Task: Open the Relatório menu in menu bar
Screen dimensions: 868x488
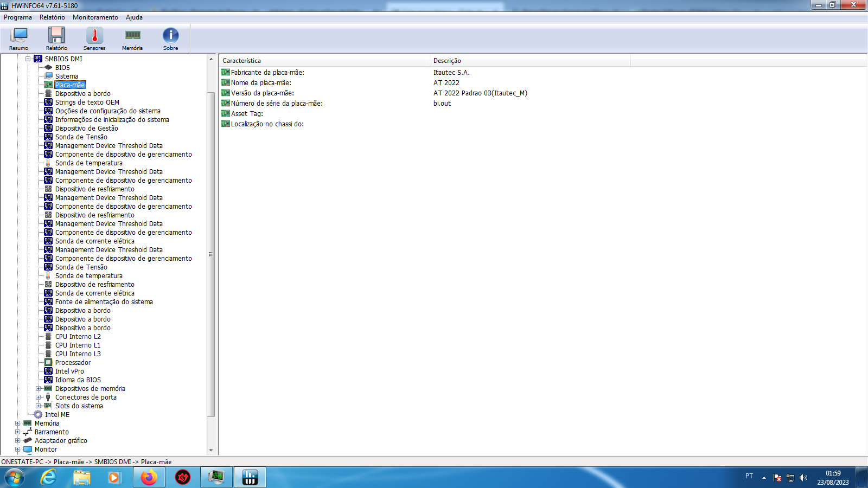Action: (x=52, y=17)
